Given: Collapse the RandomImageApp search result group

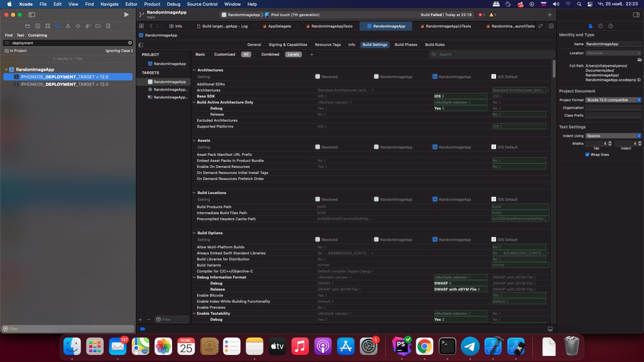Looking at the screenshot, I should click(6, 69).
